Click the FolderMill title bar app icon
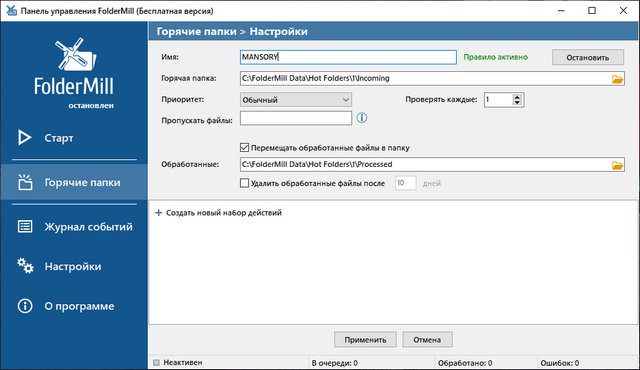 [x=11, y=11]
